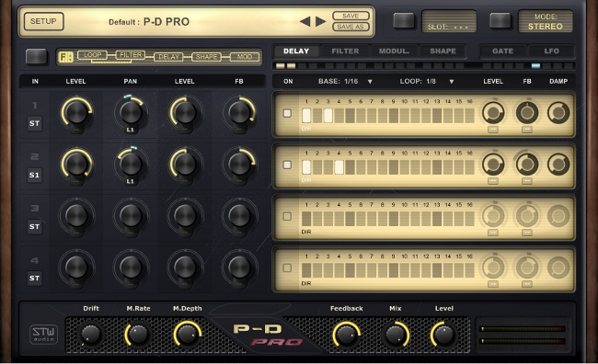
Task: Select FILTER block in signal flow display
Action: click(131, 55)
